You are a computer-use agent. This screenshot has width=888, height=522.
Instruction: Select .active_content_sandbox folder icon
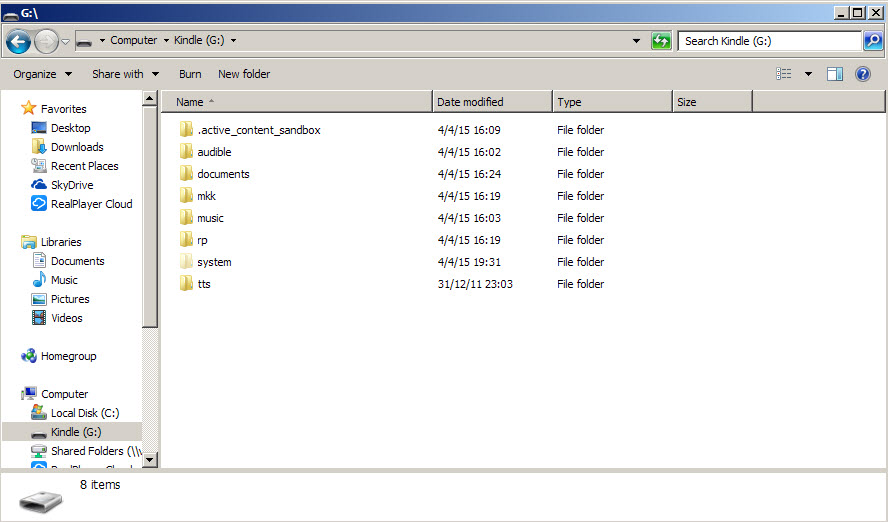(186, 130)
